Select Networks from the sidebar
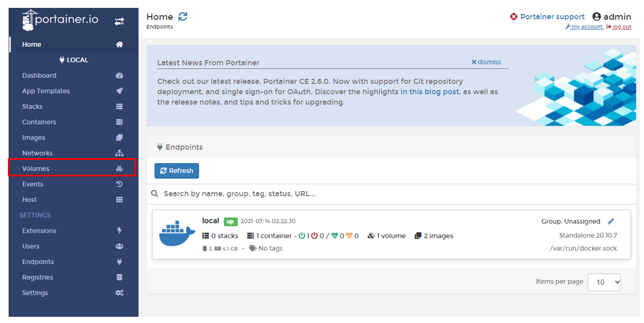 [74, 153]
